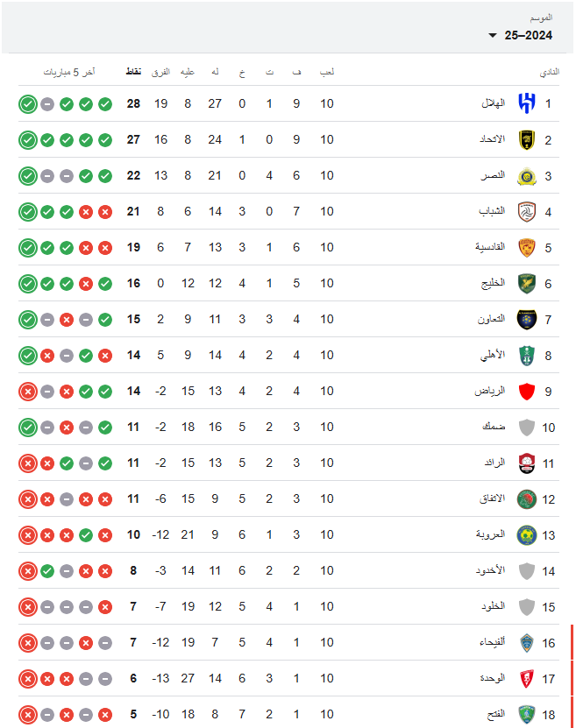Screen dimensions: 576x728
Task: Click the العروبة team row name
Action: 491,534
